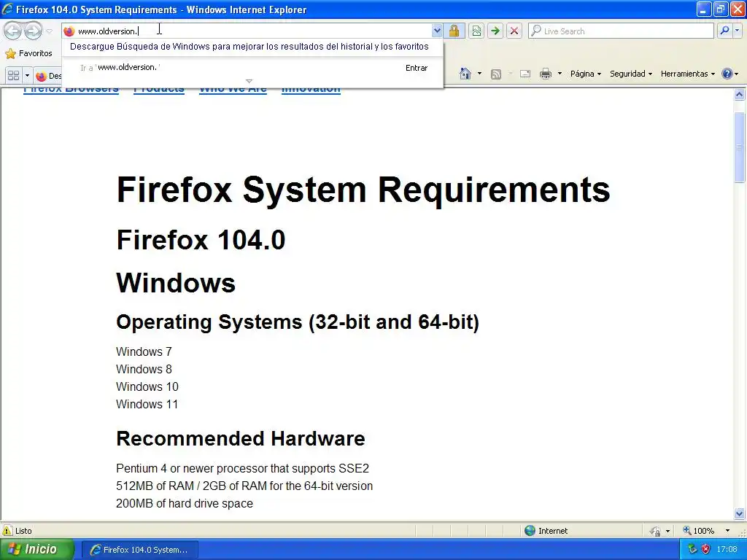
Task: Open the privacy dropdown in status bar
Action: [x=668, y=531]
